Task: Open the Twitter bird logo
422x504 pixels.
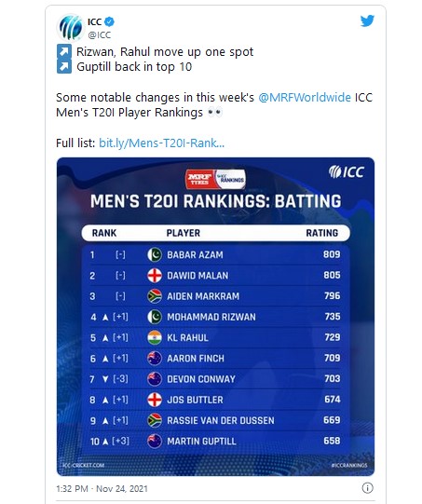Action: tap(367, 20)
